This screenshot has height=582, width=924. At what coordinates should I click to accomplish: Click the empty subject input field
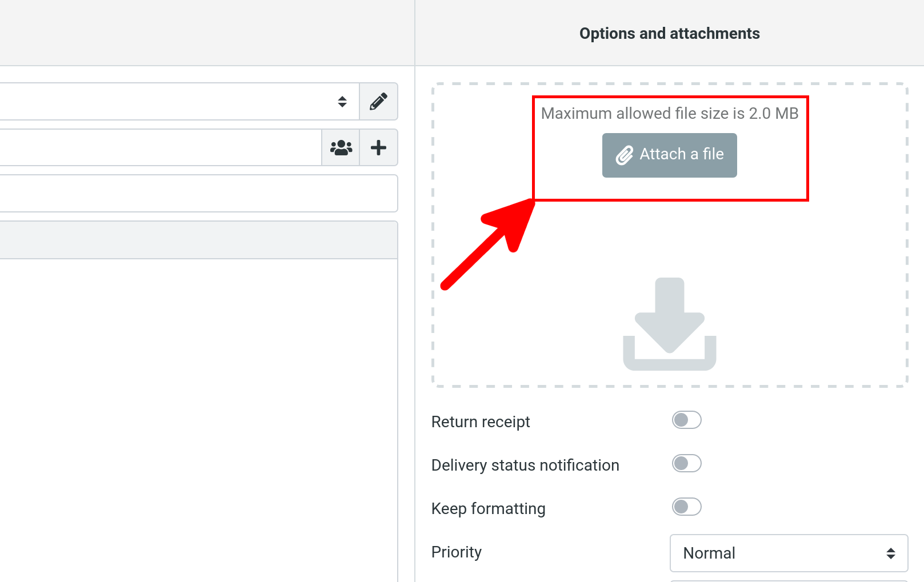(x=199, y=193)
